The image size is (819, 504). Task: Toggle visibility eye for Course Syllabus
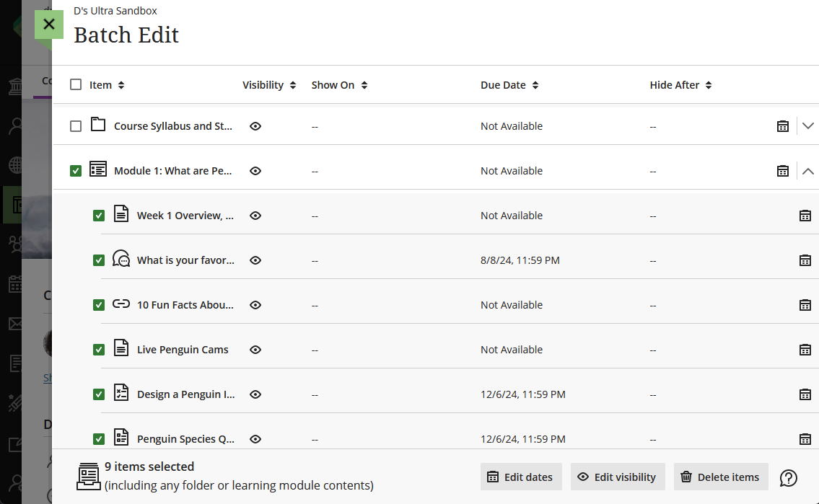tap(255, 126)
